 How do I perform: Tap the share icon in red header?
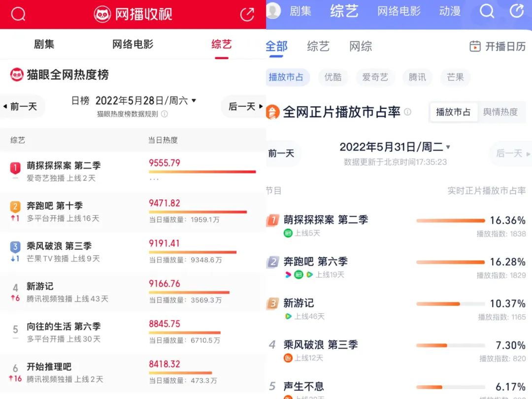pyautogui.click(x=247, y=14)
